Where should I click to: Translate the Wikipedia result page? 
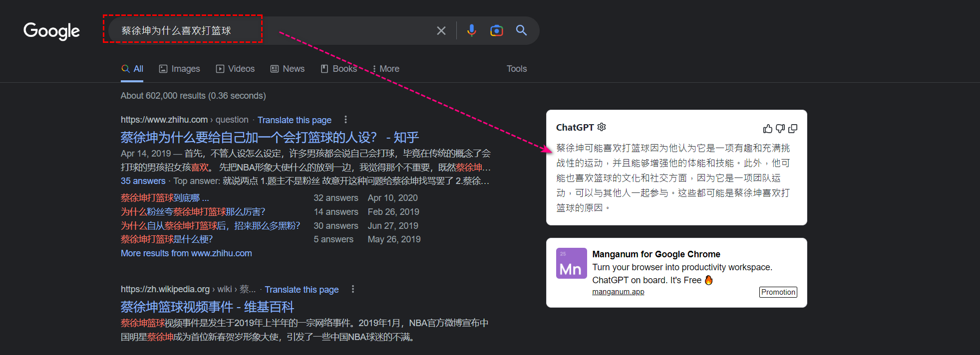302,290
